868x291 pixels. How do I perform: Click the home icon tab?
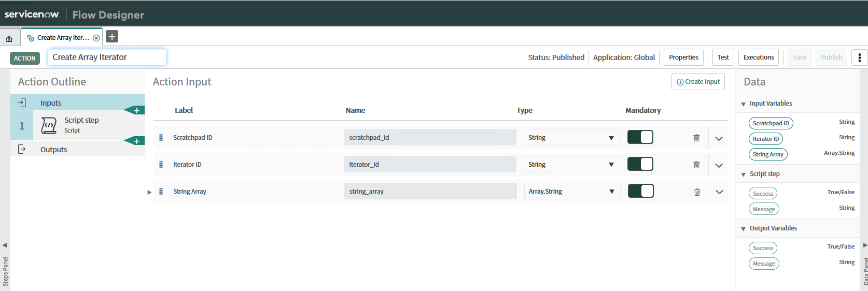(x=9, y=38)
